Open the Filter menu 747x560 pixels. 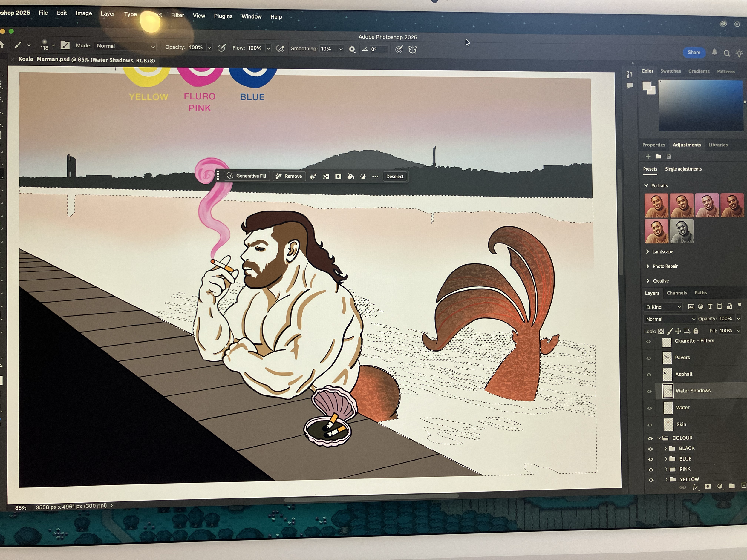[x=177, y=15]
